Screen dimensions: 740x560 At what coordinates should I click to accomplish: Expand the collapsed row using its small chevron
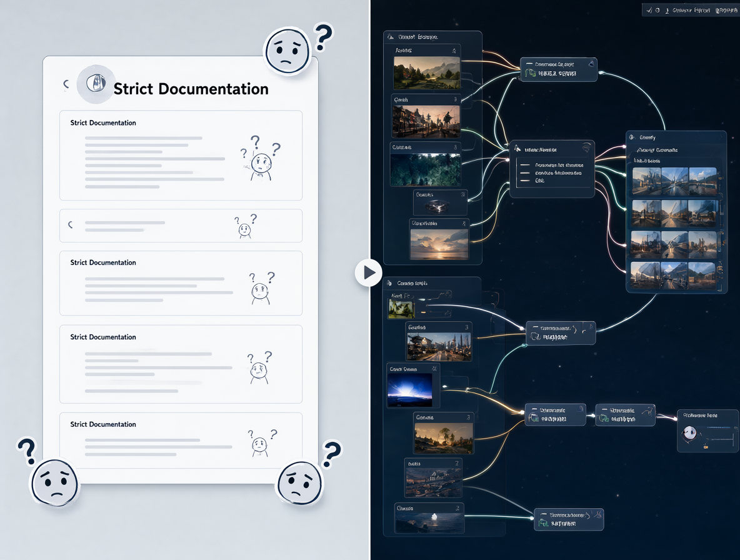coord(71,224)
